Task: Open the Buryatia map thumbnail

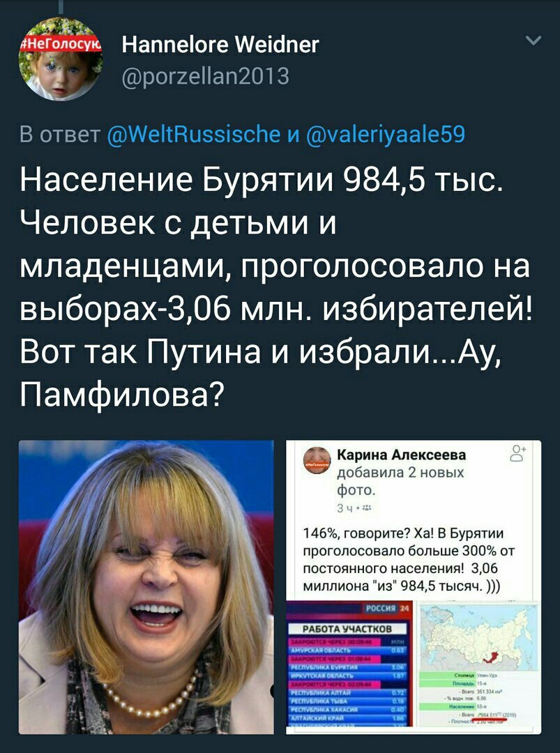Action: tap(478, 667)
